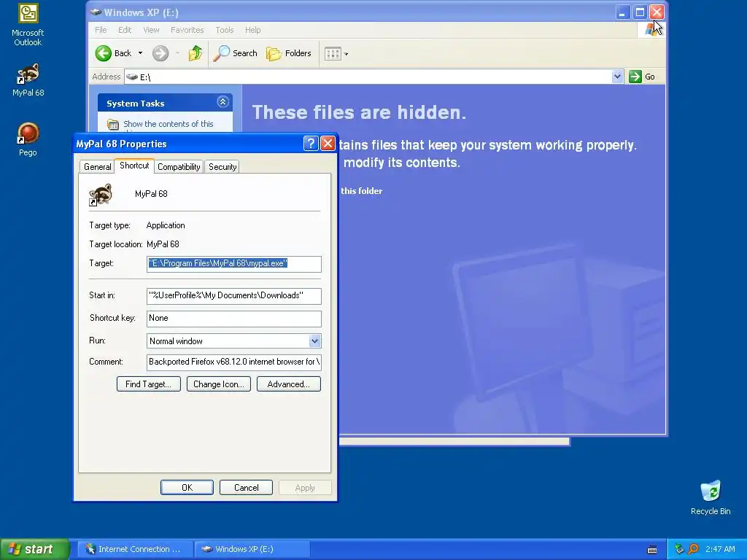Click the bold 'this folder' link
The width and height of the screenshot is (747, 560).
coord(362,191)
